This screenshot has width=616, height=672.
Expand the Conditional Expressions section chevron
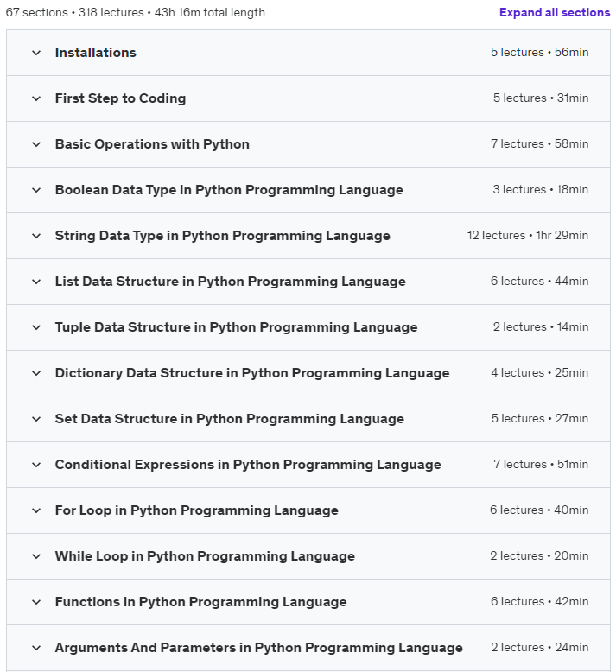36,465
